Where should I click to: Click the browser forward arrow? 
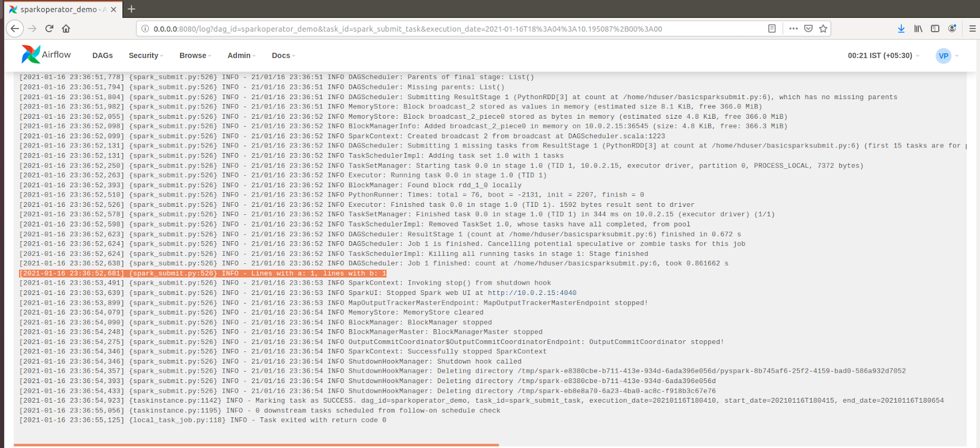click(32, 28)
